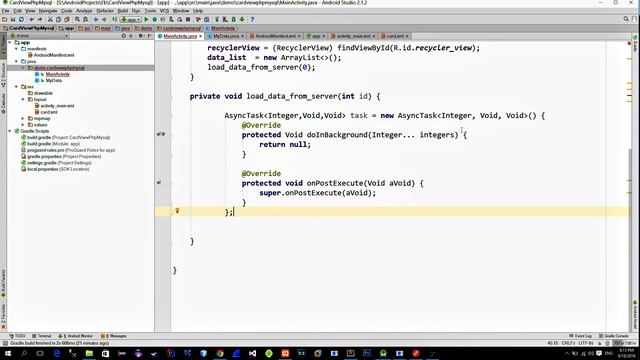Click the Redo arrow icon
The height and width of the screenshot is (360, 640).
point(40,19)
